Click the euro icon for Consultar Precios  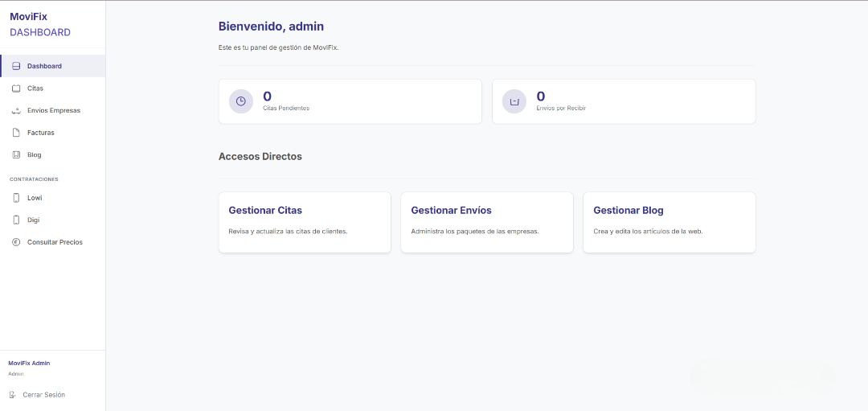pyautogui.click(x=16, y=242)
